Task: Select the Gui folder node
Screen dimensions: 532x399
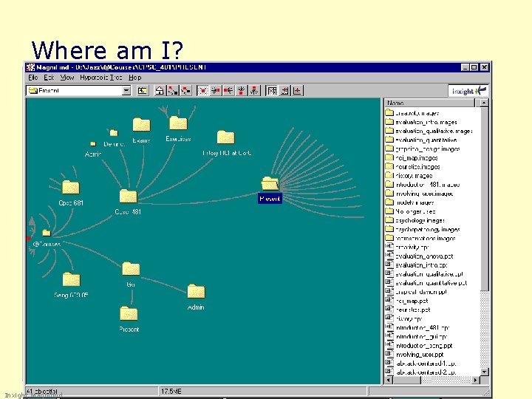Action: point(131,274)
